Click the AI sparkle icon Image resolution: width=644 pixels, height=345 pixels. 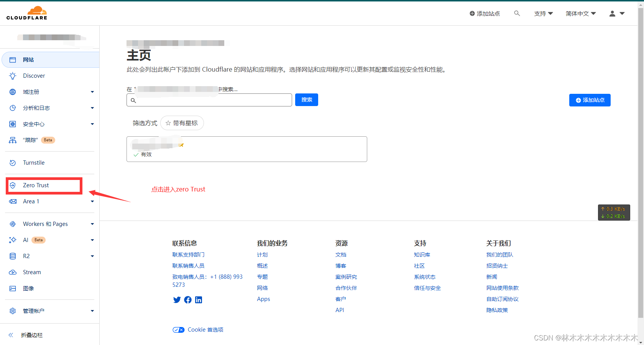coord(13,240)
